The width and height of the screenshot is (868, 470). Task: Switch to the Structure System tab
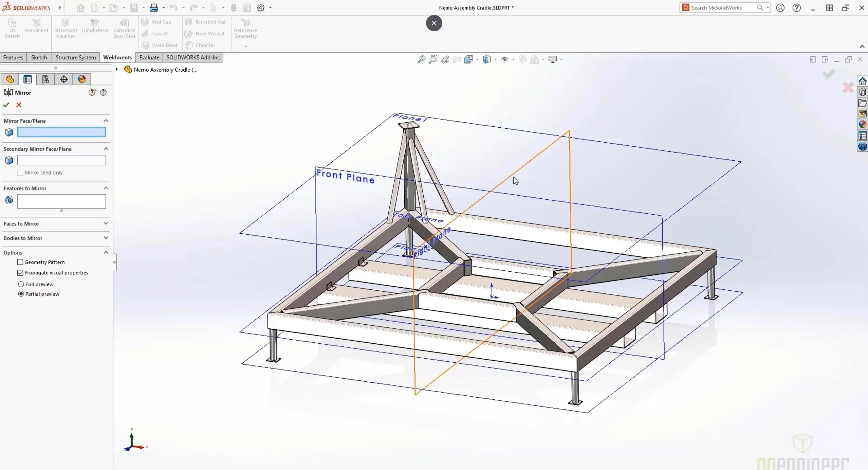coord(75,57)
